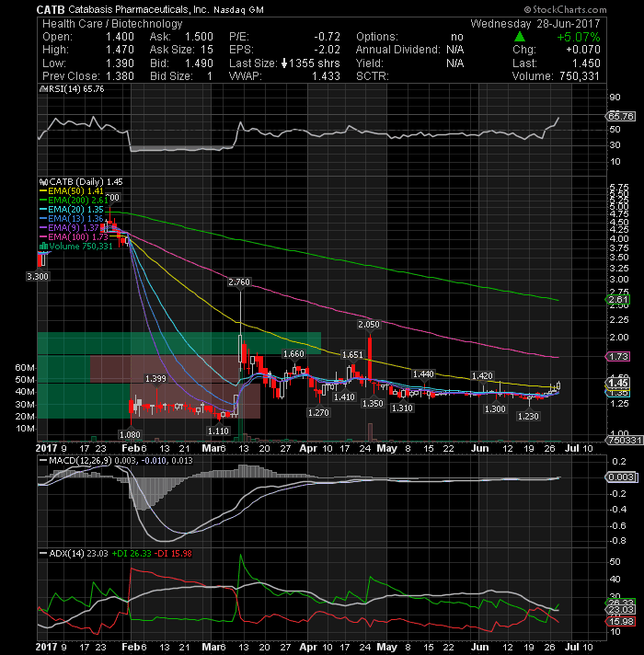Click the P/E value -0.72

(327, 37)
